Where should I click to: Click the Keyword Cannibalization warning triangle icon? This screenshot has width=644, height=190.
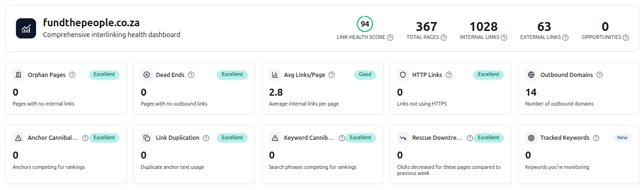[274, 138]
